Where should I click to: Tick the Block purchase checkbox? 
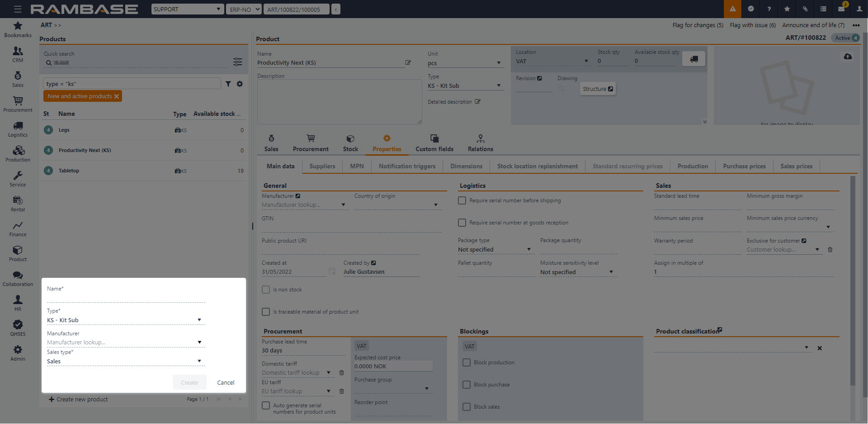coord(467,385)
